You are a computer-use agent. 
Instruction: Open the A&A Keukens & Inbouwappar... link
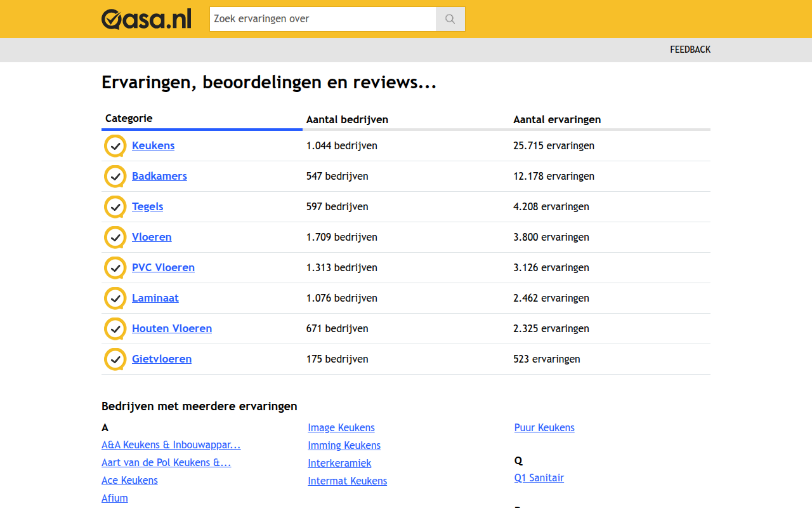(171, 444)
